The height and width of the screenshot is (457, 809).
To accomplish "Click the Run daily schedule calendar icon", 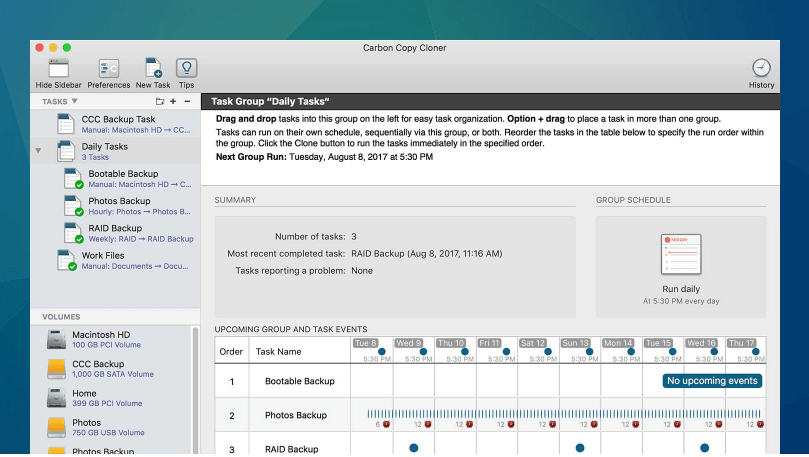I will 681,254.
